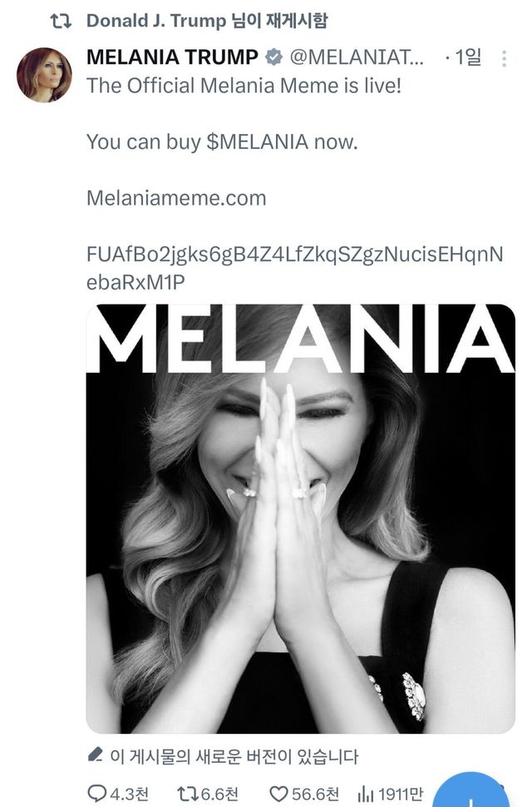Tap the Melania Trump profile avatar
Viewport: 532px width, 807px height.
pos(44,75)
